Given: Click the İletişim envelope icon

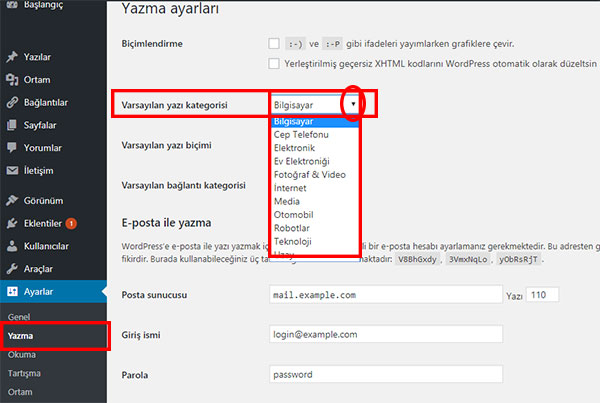Looking at the screenshot, I should click(12, 170).
